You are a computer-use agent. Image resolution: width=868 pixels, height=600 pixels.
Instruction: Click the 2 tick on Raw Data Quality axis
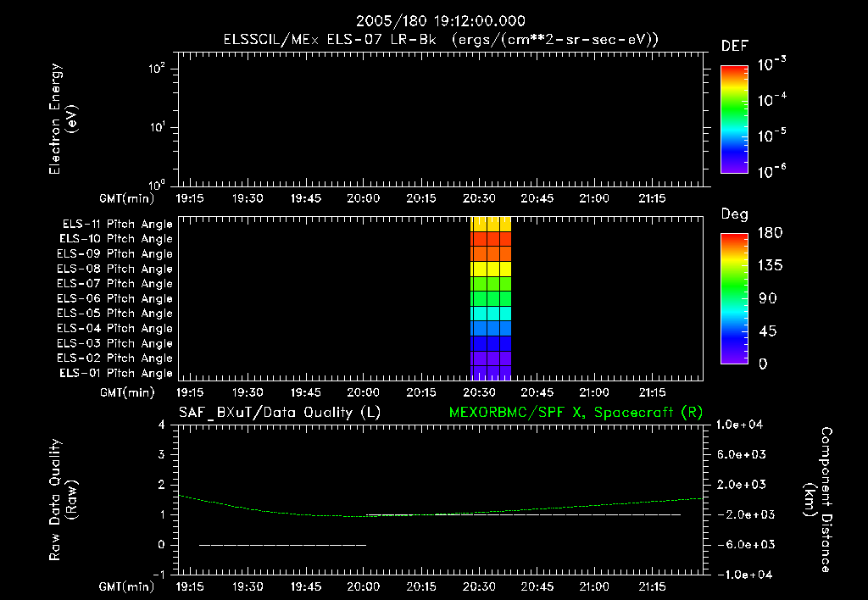point(161,484)
